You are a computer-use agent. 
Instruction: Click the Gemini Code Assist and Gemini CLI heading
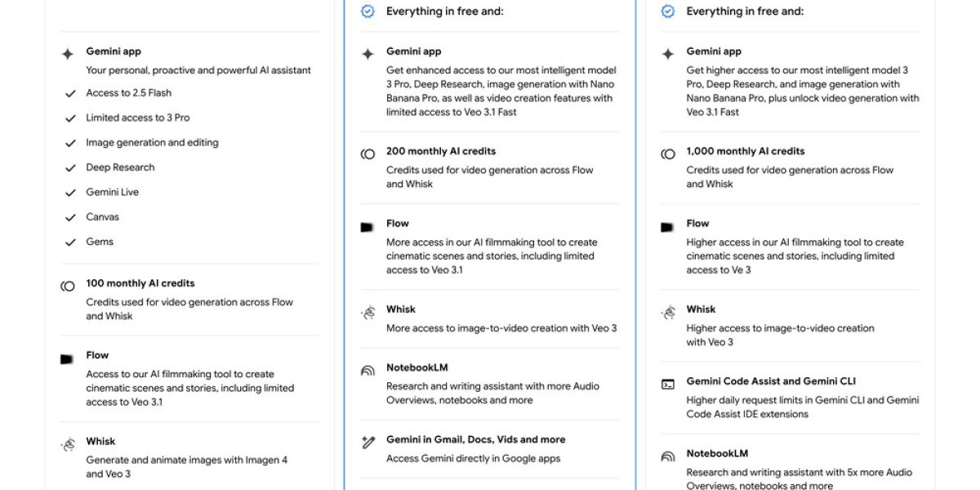tap(771, 381)
